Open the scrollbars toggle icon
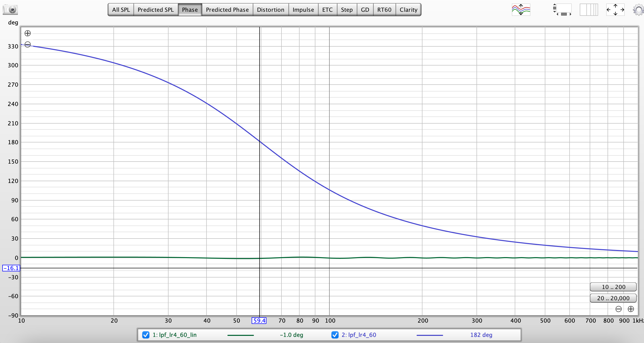The width and height of the screenshot is (644, 343). (x=562, y=10)
